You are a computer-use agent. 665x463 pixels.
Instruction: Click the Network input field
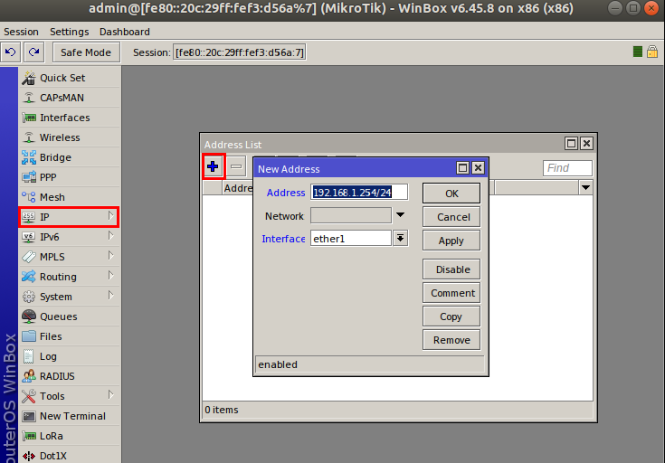click(351, 215)
